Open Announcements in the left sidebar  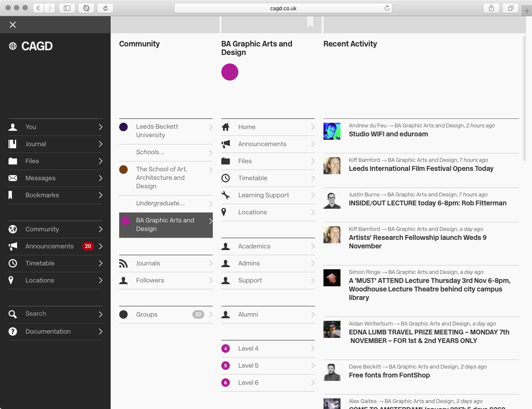click(x=49, y=246)
